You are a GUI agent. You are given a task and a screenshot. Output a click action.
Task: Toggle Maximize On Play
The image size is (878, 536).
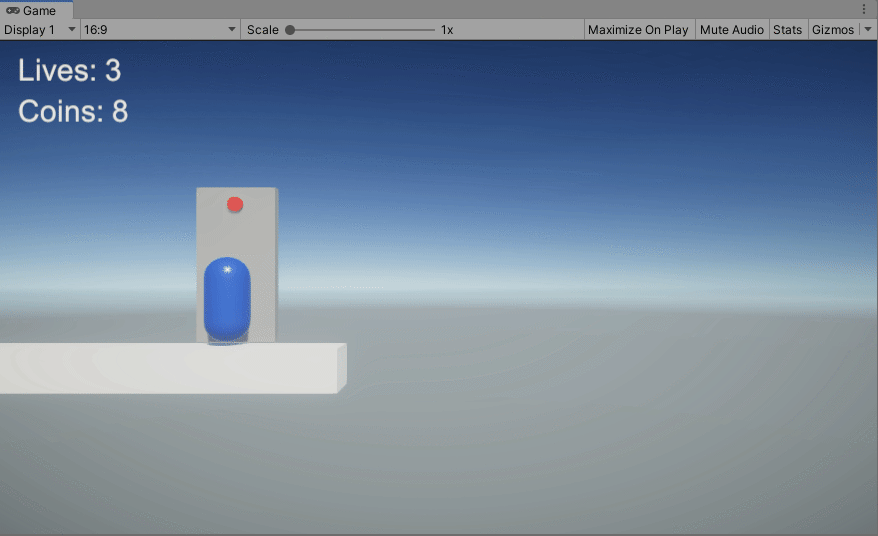(638, 30)
